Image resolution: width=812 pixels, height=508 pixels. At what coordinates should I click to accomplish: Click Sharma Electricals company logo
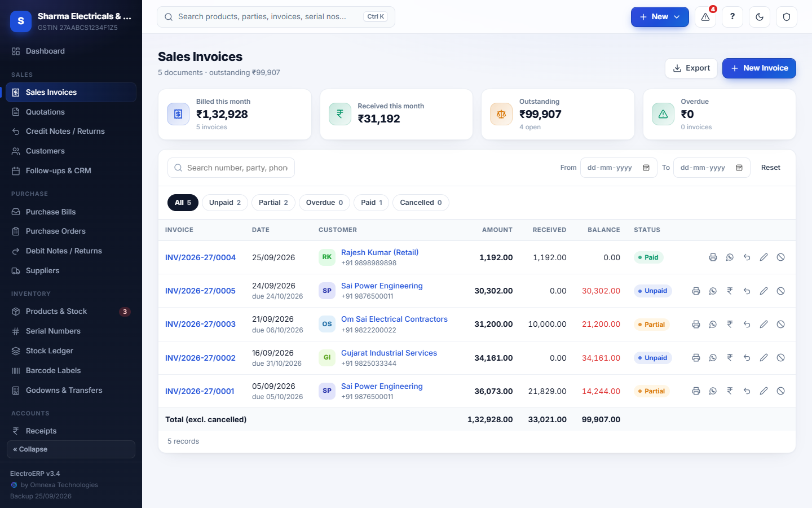(21, 21)
